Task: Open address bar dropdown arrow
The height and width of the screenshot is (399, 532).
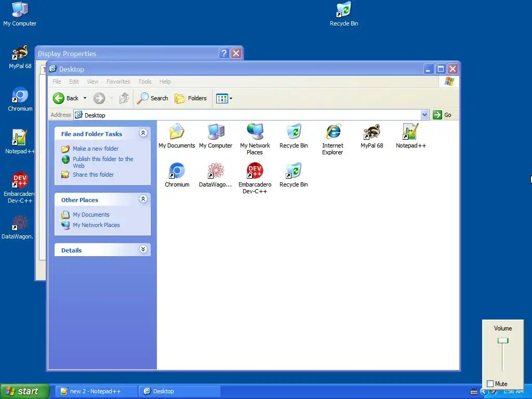Action: 424,115
